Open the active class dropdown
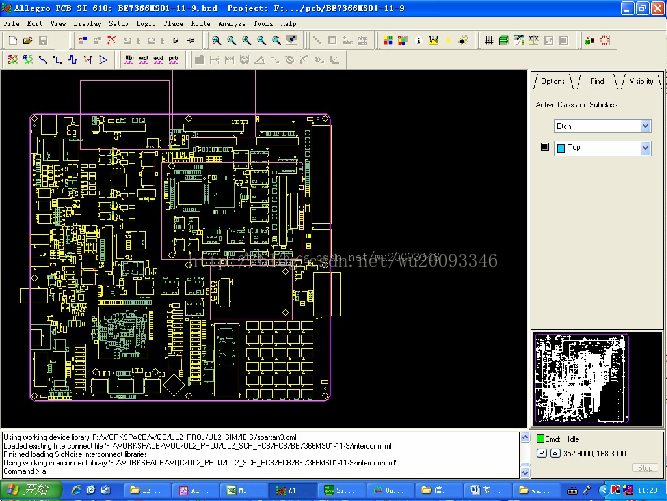Screen dimensions: 667x501 point(644,126)
